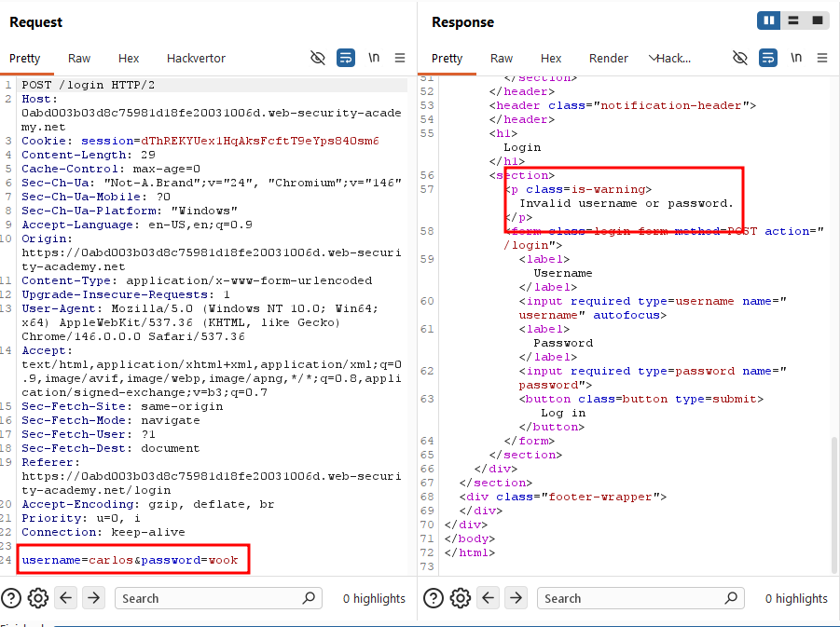The image size is (840, 627).
Task: Switch to combined single-pane layout view
Action: tap(818, 20)
